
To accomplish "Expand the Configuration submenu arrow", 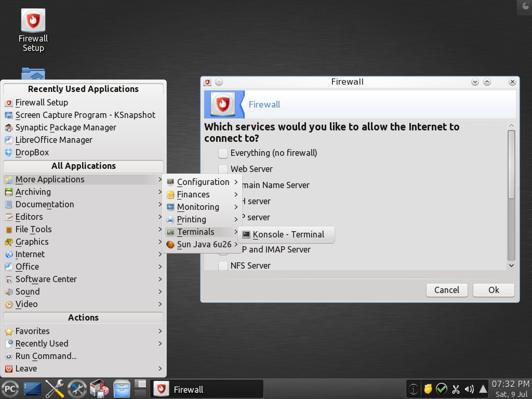I will 236,182.
